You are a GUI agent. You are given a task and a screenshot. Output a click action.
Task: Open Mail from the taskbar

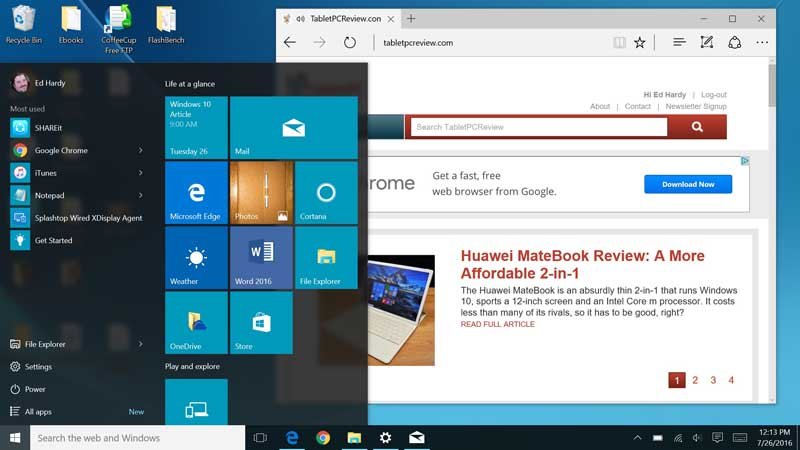pos(417,438)
